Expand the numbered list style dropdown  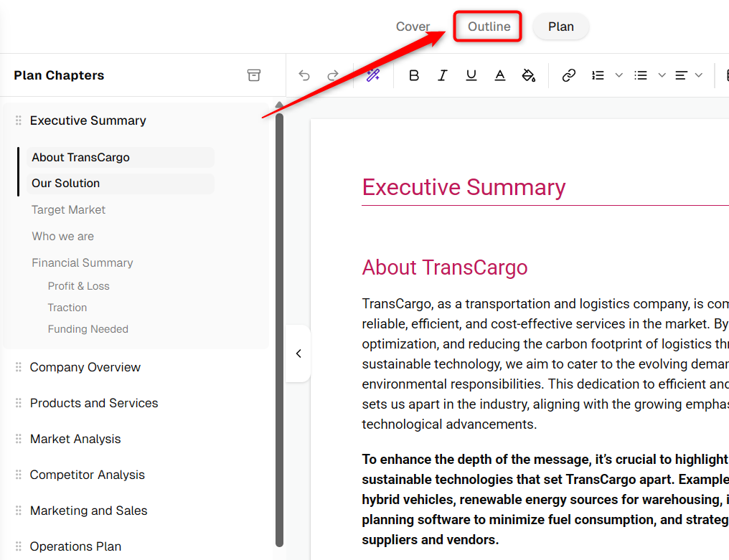click(619, 75)
